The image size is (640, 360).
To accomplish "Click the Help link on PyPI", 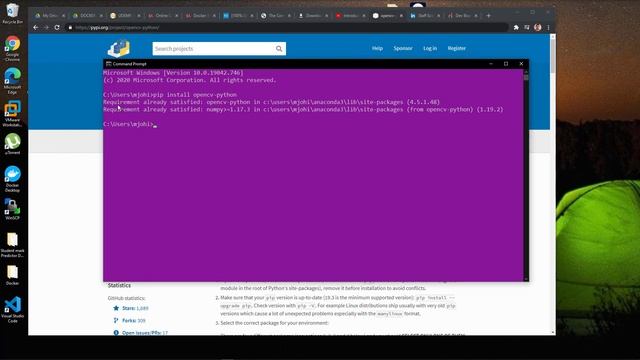I will (x=377, y=48).
